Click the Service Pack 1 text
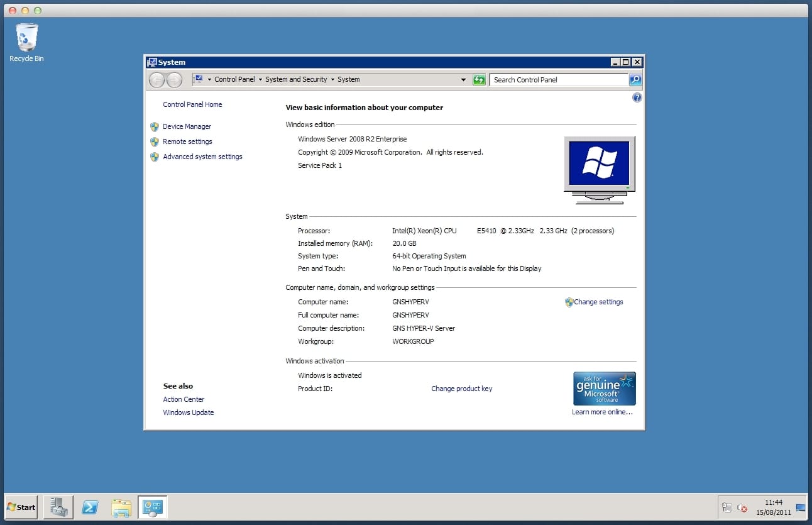The height and width of the screenshot is (525, 812). 320,165
